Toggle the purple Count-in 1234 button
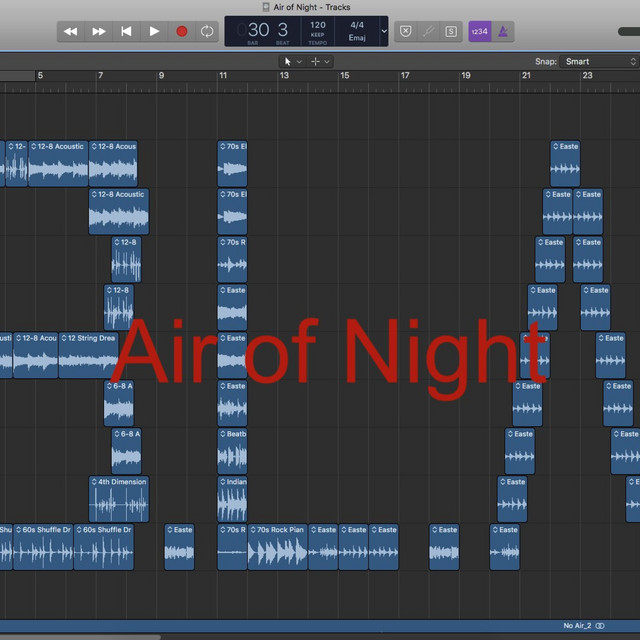 [x=479, y=31]
